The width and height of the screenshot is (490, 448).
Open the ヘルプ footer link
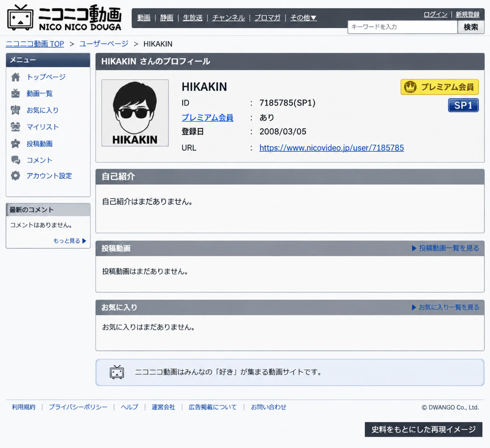click(129, 407)
